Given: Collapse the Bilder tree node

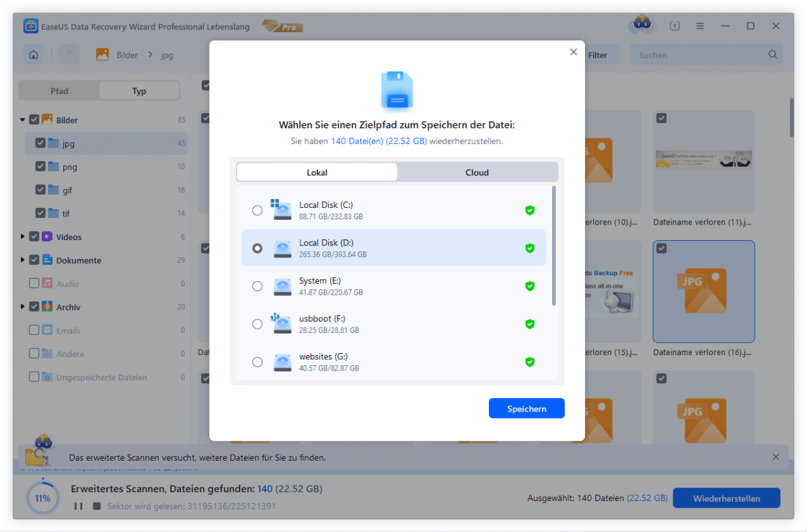Looking at the screenshot, I should pyautogui.click(x=23, y=120).
